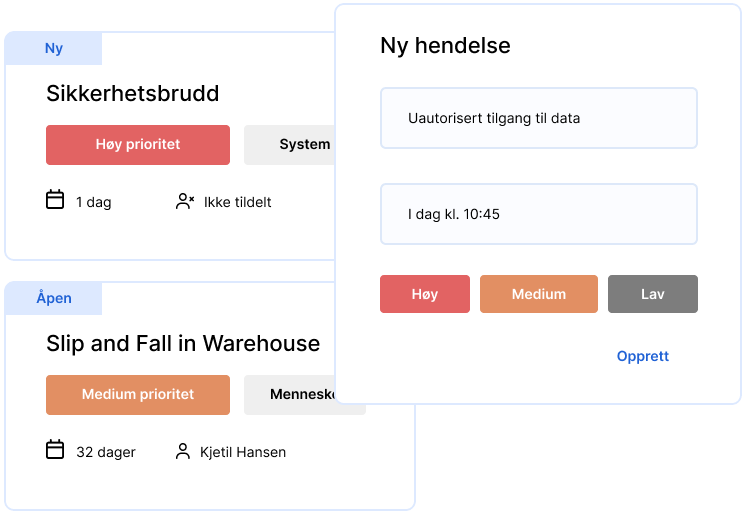Click the I dag kl. 10:45 field
The height and width of the screenshot is (514, 746).
click(x=538, y=214)
